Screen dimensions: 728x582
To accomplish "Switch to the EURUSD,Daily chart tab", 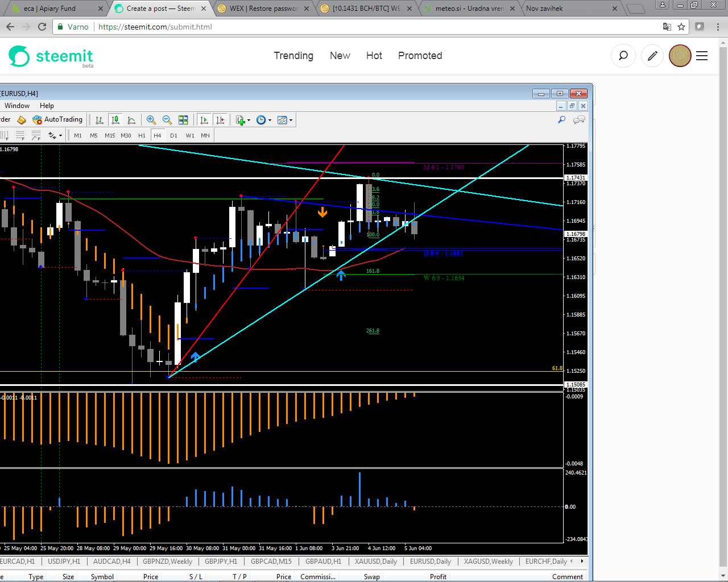I will pos(431,562).
